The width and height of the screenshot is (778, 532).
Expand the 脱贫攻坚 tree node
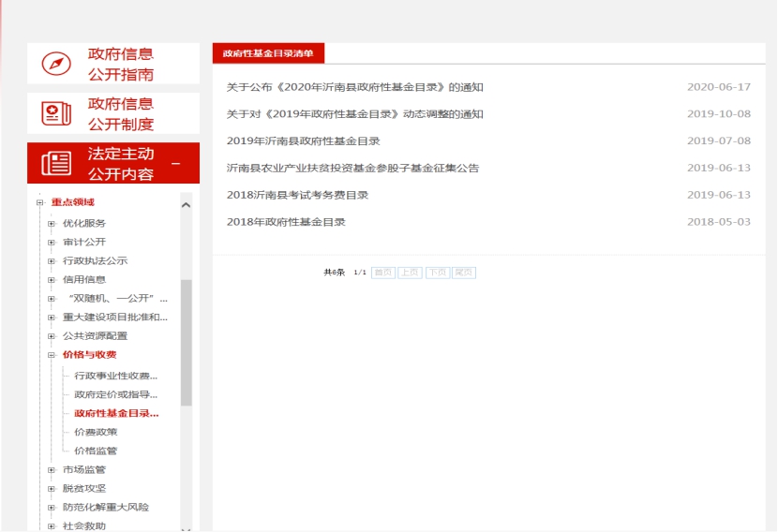tap(52, 489)
